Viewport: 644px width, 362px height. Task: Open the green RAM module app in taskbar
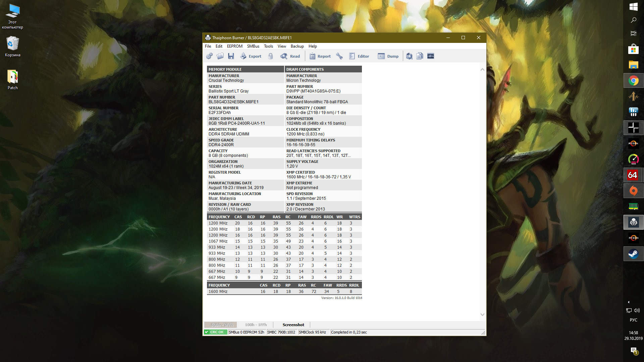point(634,206)
